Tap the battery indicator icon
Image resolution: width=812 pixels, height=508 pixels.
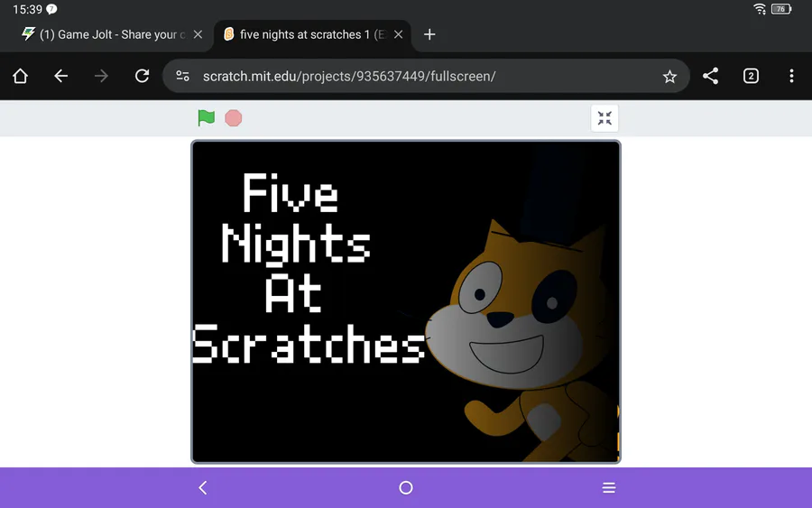point(781,9)
